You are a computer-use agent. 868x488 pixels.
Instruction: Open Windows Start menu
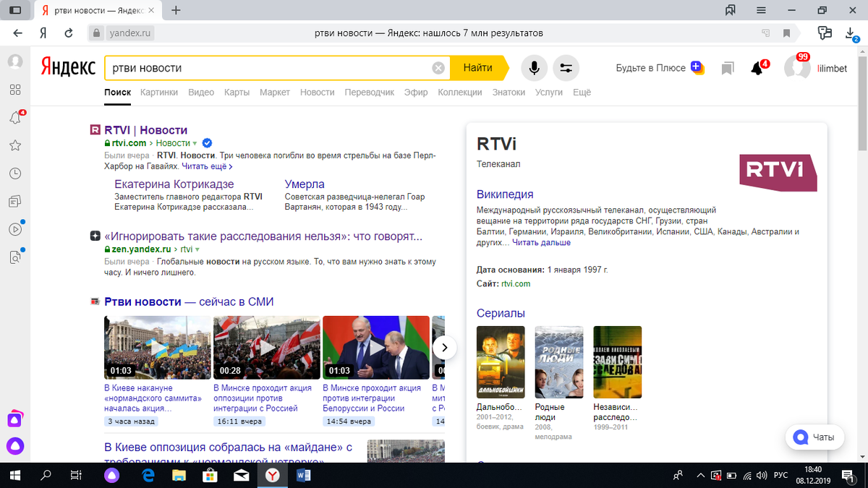[14, 475]
